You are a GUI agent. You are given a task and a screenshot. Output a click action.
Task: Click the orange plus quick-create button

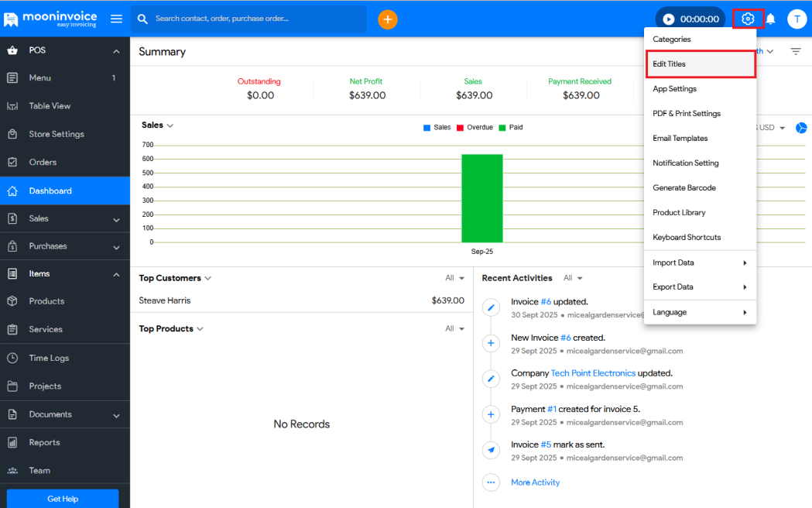(x=388, y=19)
